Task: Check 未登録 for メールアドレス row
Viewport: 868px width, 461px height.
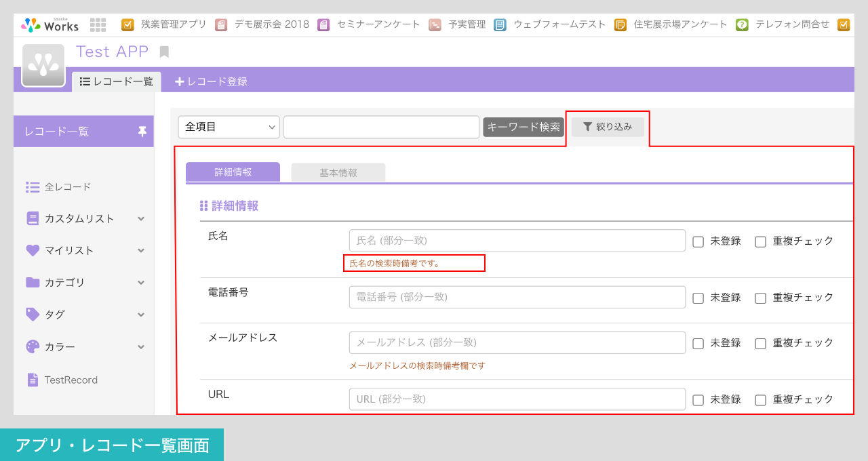Action: click(x=698, y=343)
